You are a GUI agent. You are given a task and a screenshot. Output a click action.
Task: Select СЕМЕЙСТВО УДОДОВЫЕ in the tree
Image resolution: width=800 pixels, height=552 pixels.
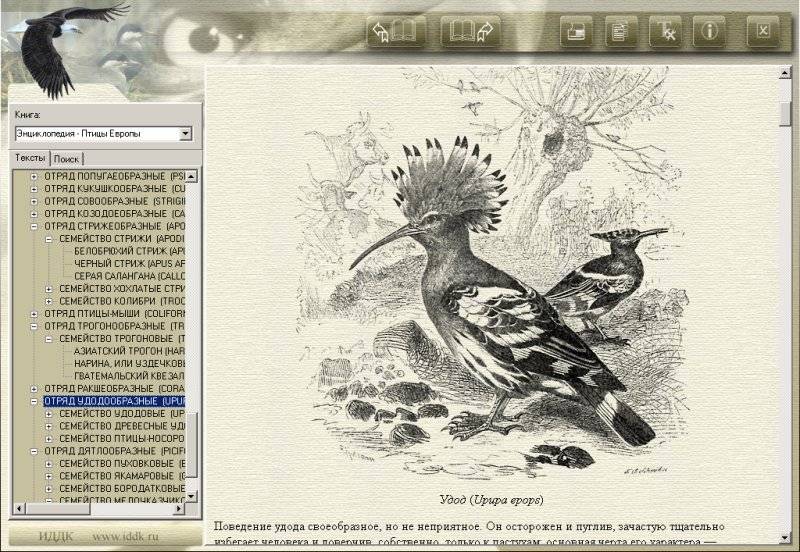pyautogui.click(x=121, y=413)
